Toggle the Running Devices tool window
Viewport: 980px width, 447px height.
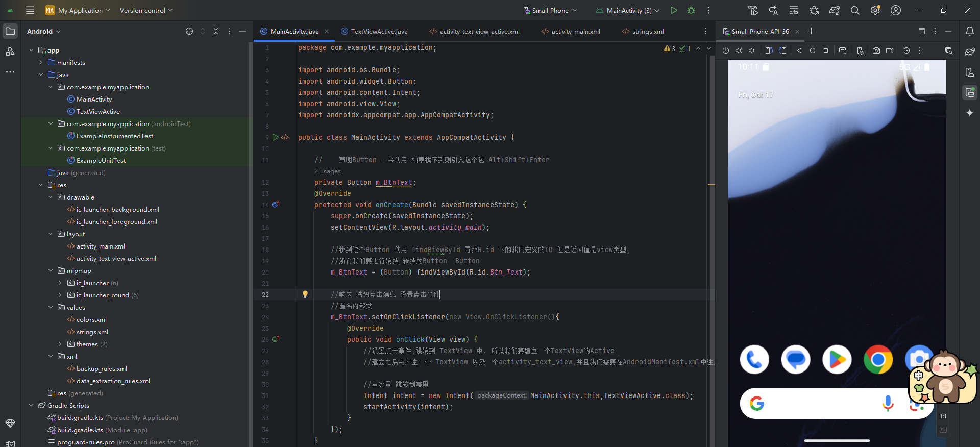[x=970, y=92]
